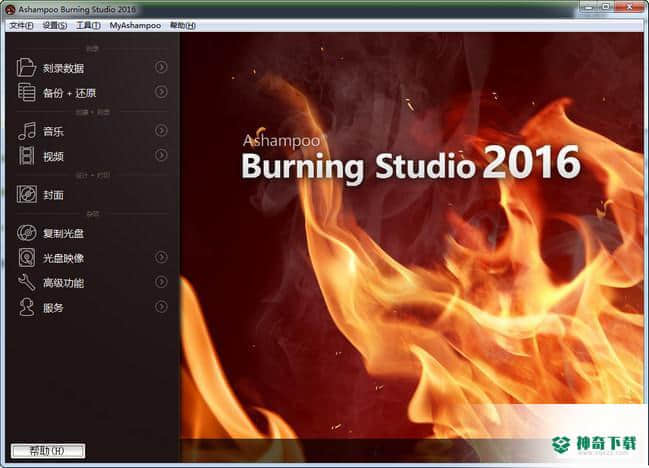Open the MyAshampoo menu
This screenshot has width=649, height=468.
click(x=135, y=26)
